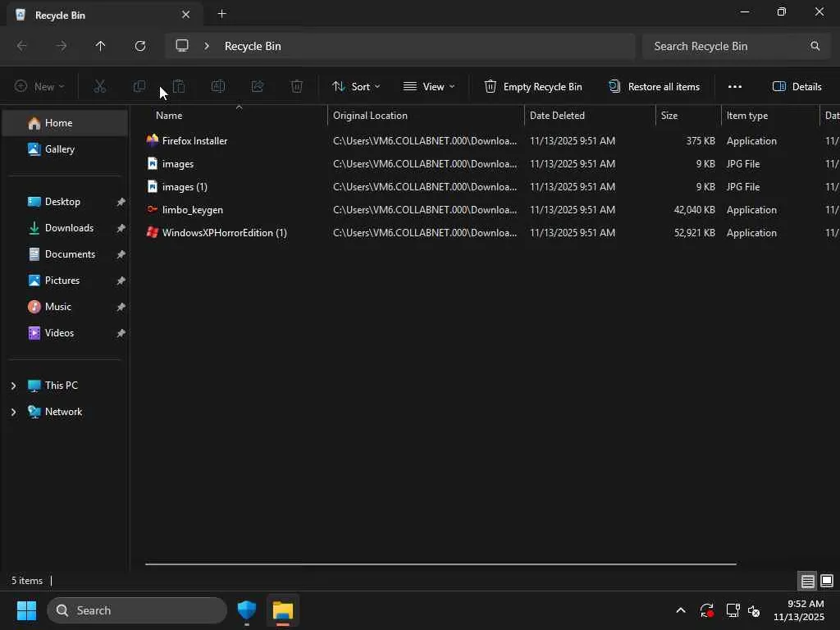This screenshot has height=630, width=840.
Task: Switch to details list view icon
Action: 807,581
